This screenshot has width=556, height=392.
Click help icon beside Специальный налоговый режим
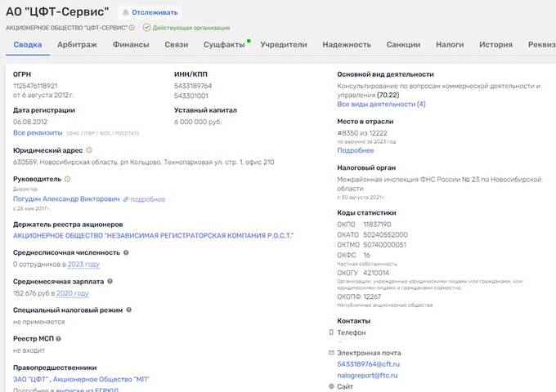pyautogui.click(x=128, y=310)
